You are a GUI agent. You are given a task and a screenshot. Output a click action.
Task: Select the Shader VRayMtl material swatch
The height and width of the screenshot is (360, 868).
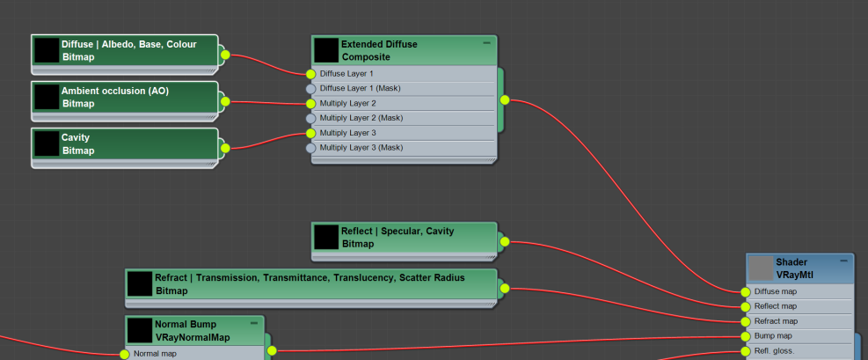[x=760, y=268]
